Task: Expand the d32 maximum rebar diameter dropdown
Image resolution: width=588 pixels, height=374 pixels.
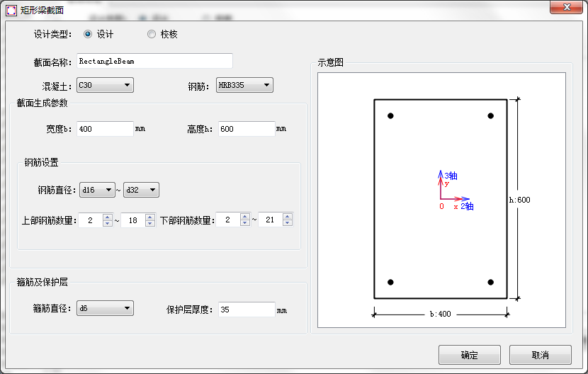Action: (x=141, y=190)
